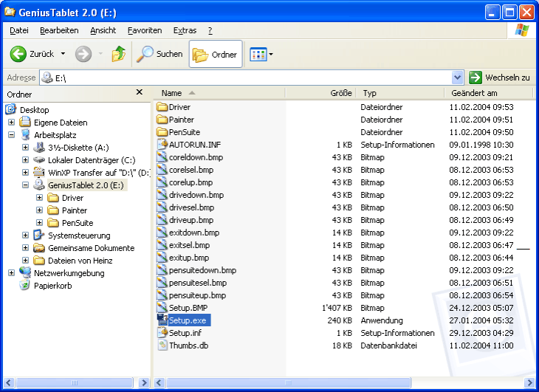Screen dimensions: 539x392
Task: Select the PenSuite folder icon in file list
Action: (162, 132)
